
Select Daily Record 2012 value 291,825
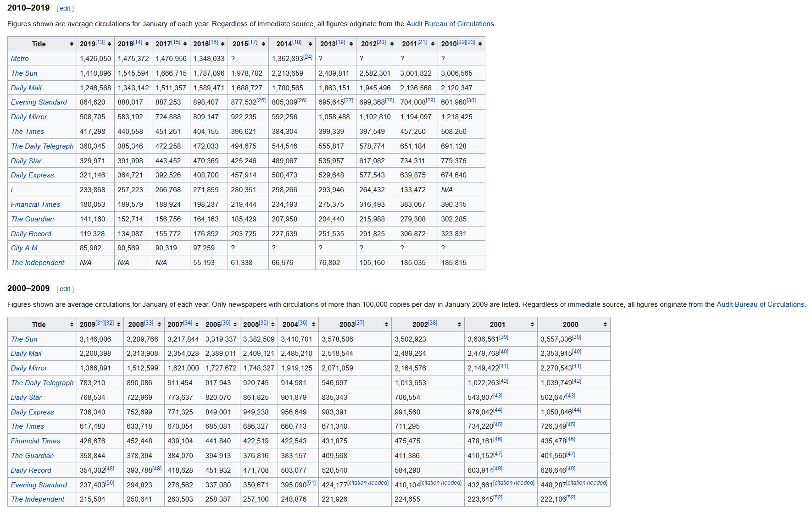click(x=372, y=234)
